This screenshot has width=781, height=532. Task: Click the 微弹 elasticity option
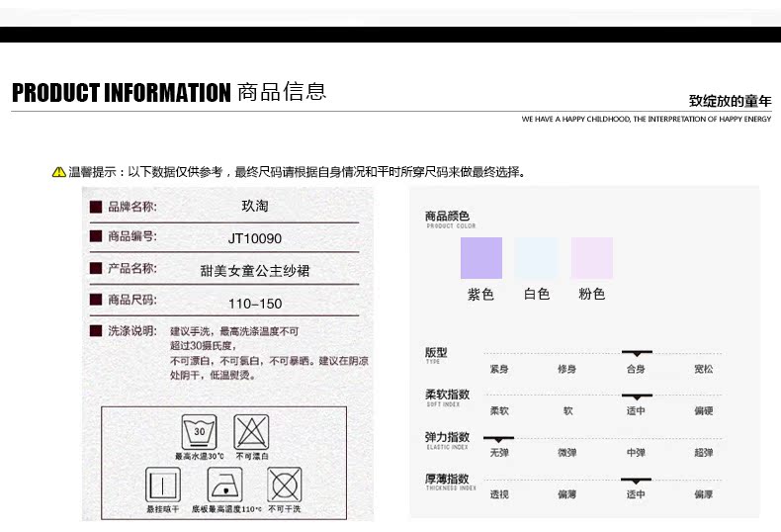point(567,453)
